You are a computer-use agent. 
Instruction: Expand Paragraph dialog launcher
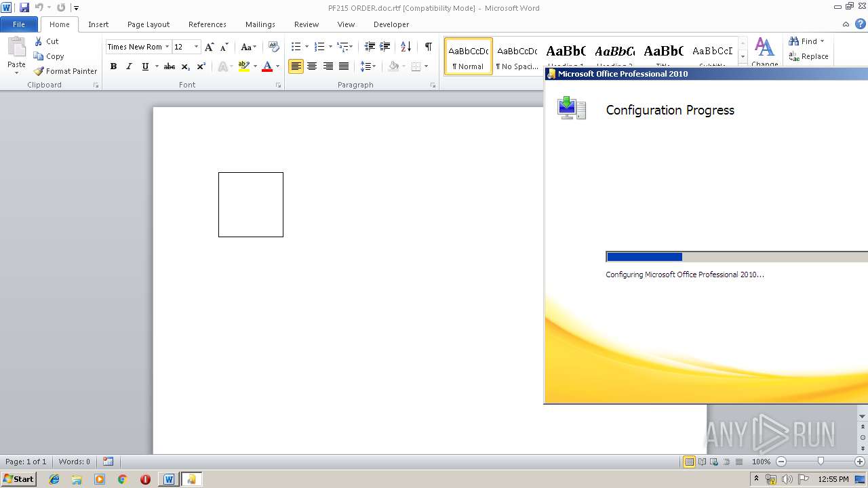[x=433, y=85]
